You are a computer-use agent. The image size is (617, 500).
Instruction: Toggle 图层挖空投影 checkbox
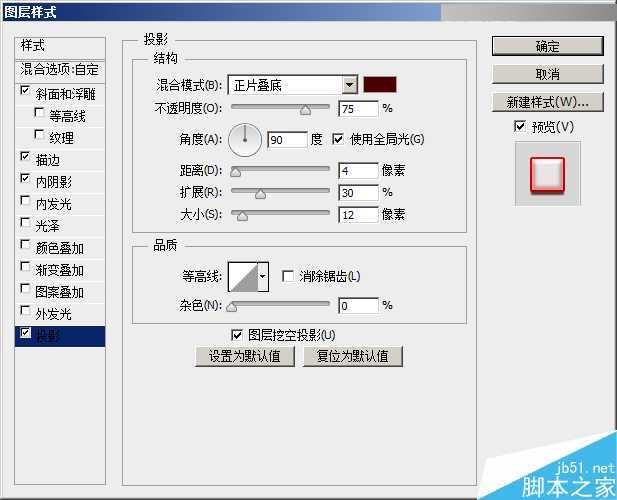pos(236,335)
